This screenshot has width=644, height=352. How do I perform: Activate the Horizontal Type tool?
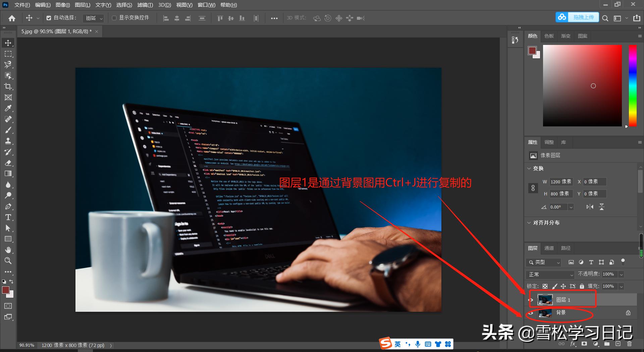tap(8, 217)
